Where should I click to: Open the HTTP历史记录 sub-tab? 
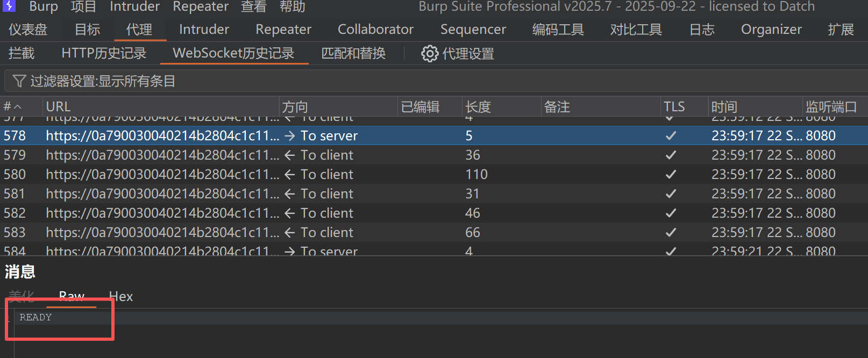(104, 54)
